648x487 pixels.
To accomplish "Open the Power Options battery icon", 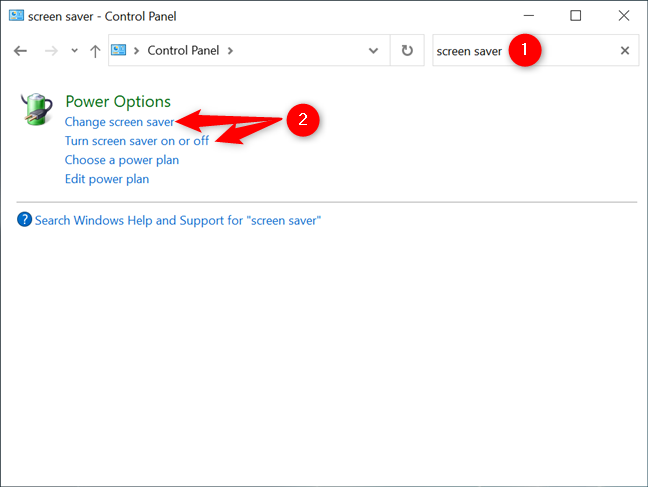I will click(x=37, y=109).
